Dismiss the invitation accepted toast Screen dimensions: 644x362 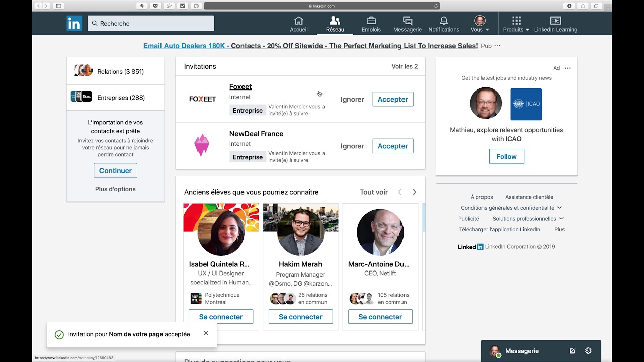coord(206,333)
